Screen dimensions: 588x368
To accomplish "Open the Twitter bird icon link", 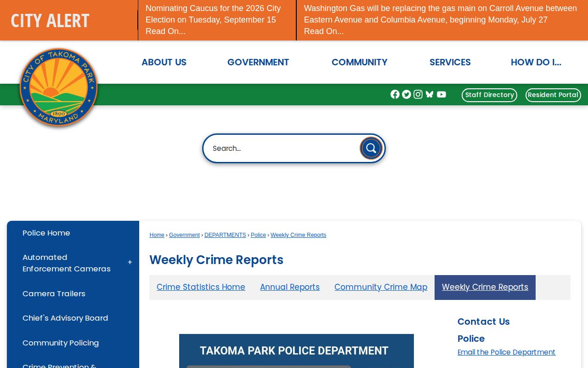I will click(407, 94).
